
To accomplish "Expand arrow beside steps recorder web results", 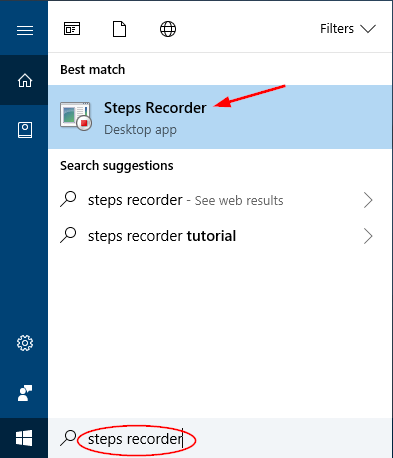I will 368,200.
